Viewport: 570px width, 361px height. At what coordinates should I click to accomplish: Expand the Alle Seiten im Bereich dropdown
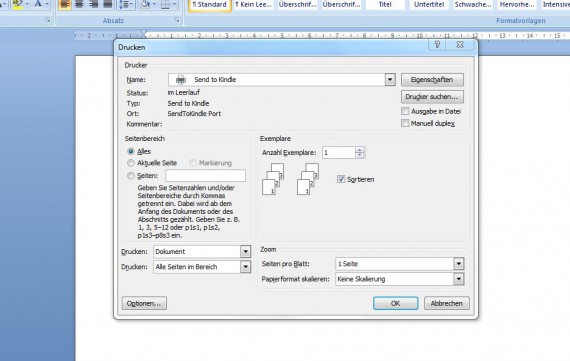tap(245, 267)
